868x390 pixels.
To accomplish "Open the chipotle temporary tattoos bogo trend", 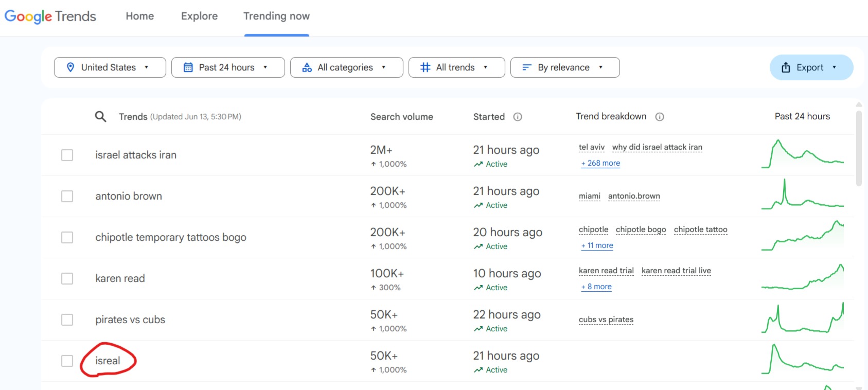I will (171, 237).
